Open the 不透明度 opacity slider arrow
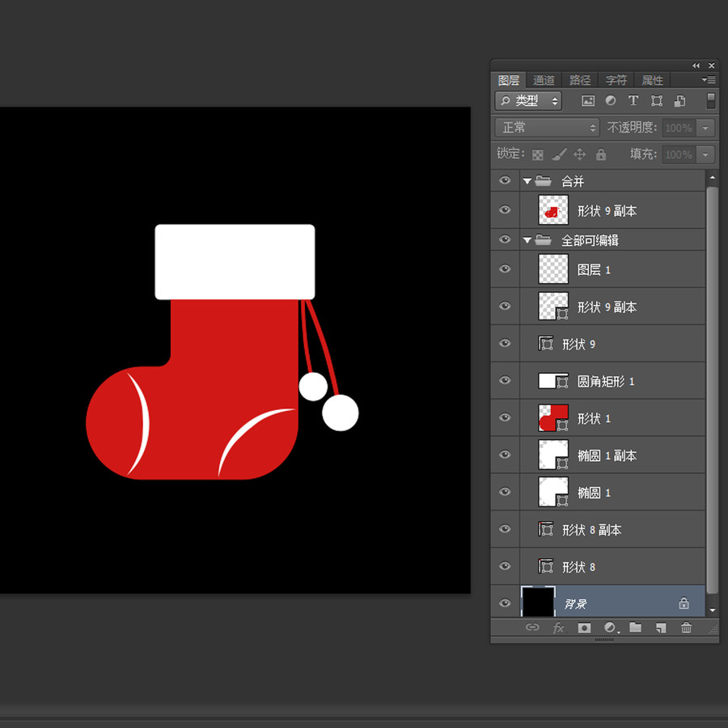 tap(705, 128)
